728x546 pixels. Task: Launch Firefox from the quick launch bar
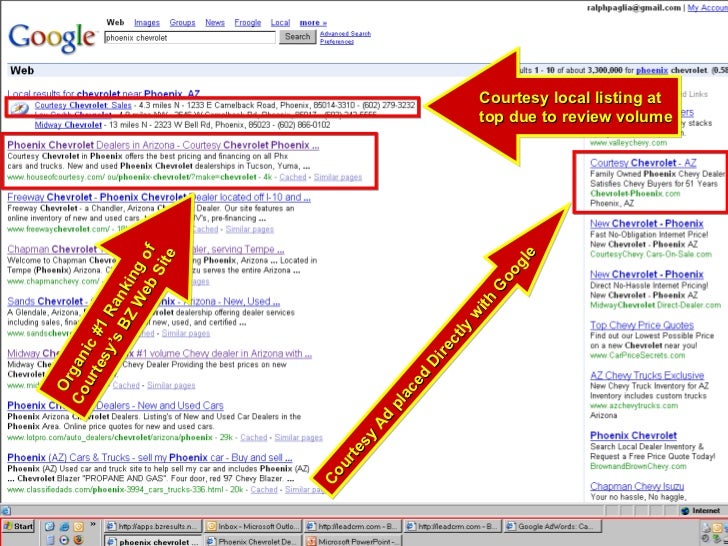click(78, 540)
